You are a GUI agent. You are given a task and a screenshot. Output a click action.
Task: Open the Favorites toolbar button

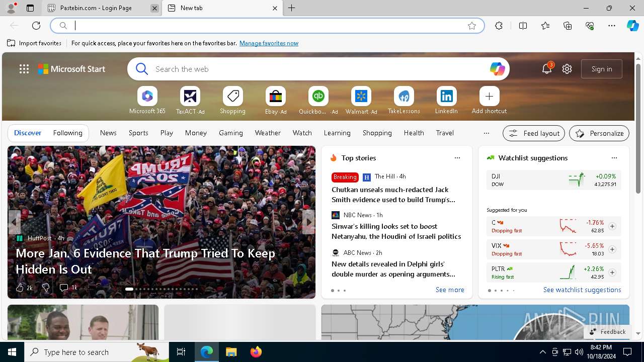coord(545,26)
